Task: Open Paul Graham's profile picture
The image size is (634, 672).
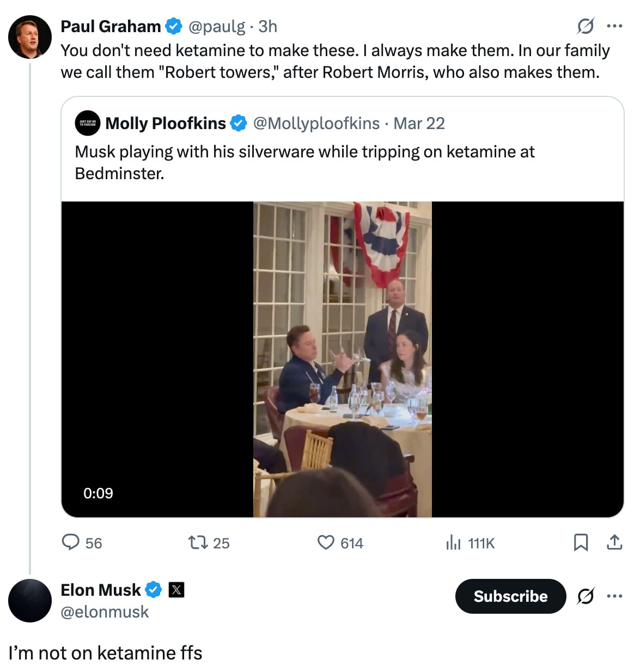Action: (30, 37)
